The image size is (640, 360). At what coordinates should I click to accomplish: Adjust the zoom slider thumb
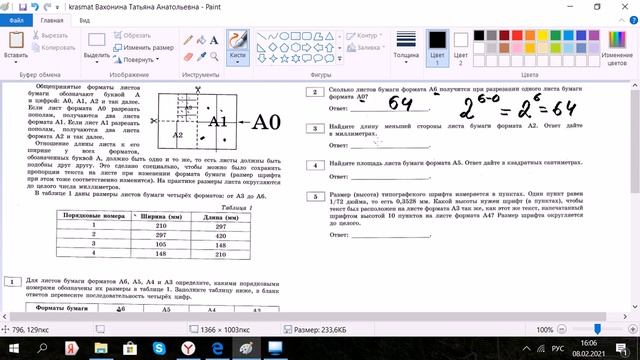click(x=597, y=329)
